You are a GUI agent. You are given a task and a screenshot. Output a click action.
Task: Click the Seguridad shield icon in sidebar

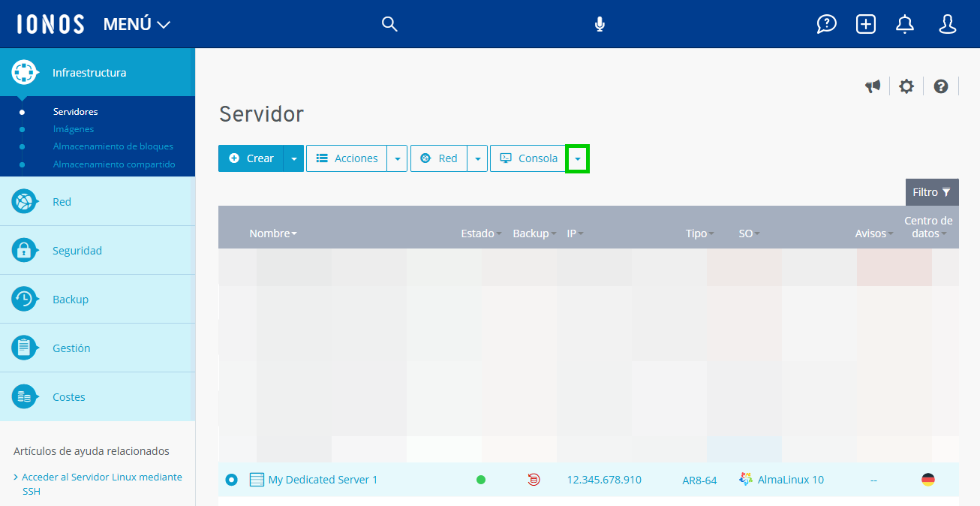pos(25,250)
